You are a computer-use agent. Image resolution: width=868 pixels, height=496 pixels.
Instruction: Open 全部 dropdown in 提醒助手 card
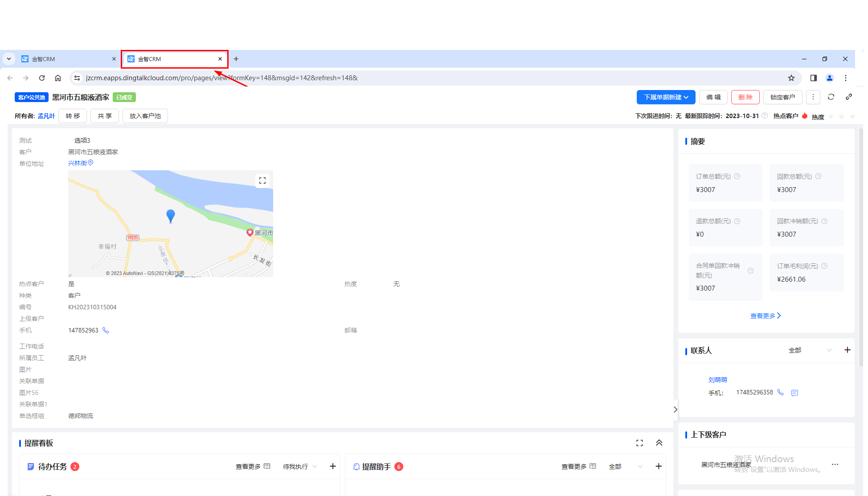click(626, 467)
